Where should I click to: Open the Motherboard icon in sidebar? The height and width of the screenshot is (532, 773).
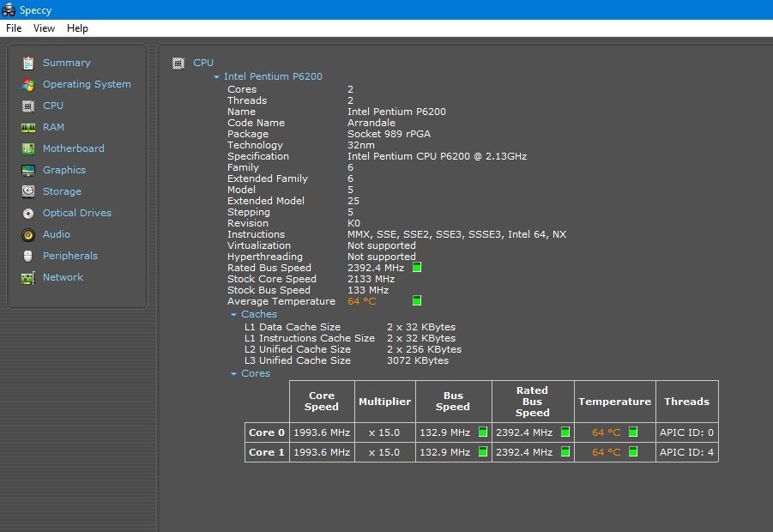coord(28,148)
